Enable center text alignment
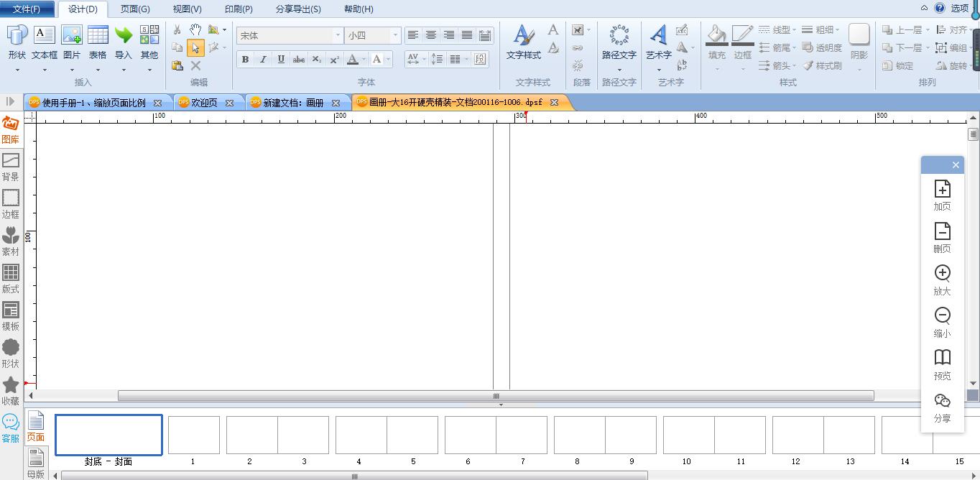The width and height of the screenshot is (980, 480). click(x=431, y=35)
